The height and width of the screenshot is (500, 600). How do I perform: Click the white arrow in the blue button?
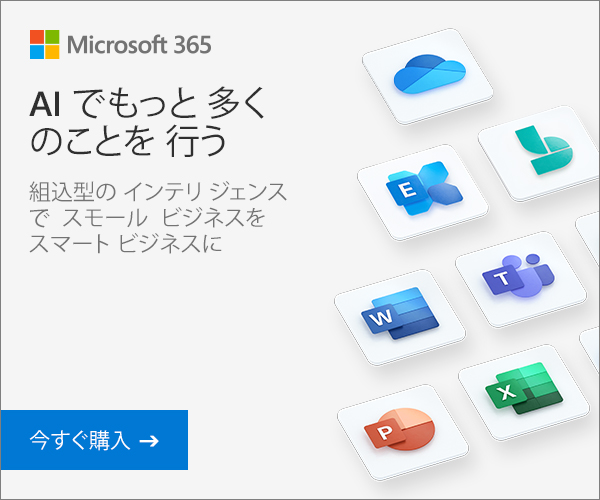(149, 441)
